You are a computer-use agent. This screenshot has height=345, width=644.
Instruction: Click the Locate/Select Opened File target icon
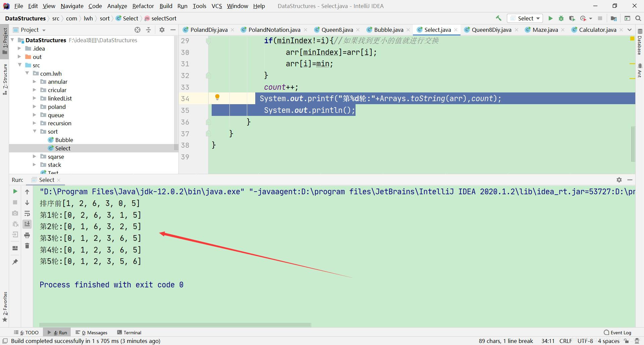(x=138, y=30)
